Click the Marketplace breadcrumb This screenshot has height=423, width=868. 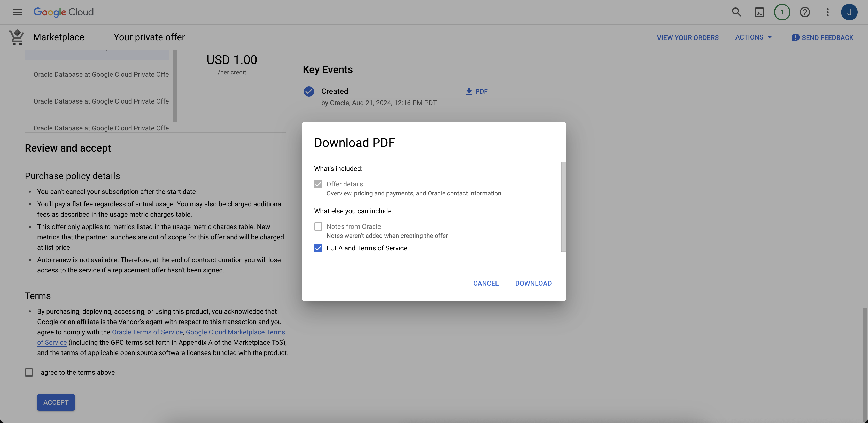point(59,37)
